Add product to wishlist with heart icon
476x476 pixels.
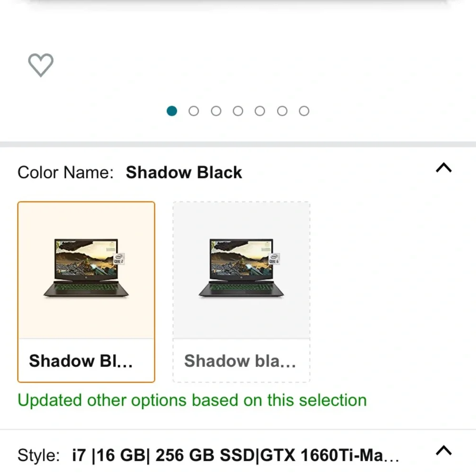click(40, 65)
